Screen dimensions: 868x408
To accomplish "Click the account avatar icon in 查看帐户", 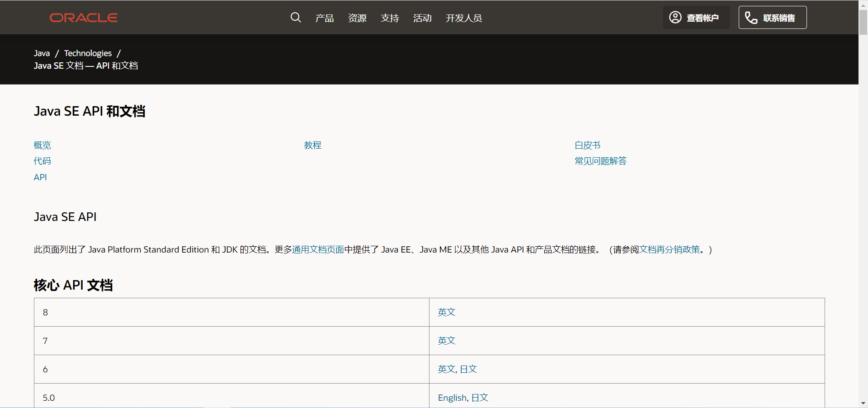I will tap(675, 18).
